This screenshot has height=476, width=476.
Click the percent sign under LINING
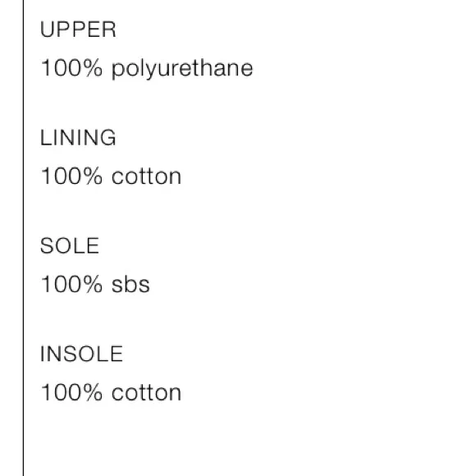(92, 176)
